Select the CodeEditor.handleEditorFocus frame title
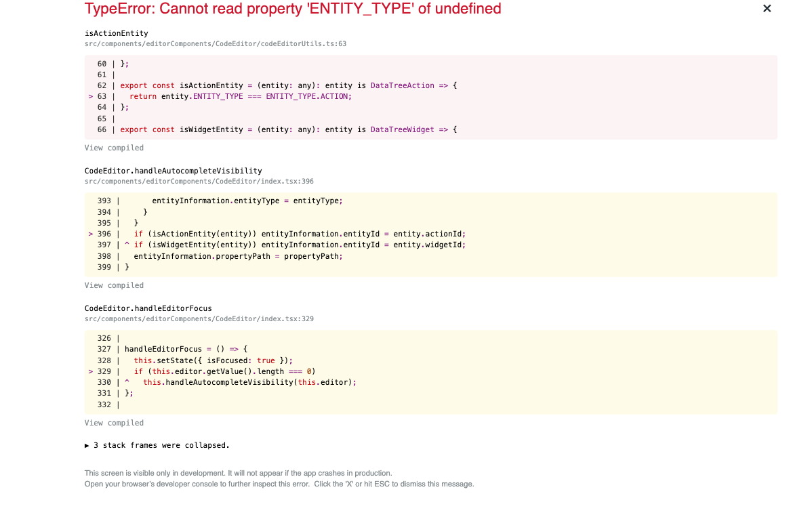Image resolution: width=812 pixels, height=519 pixels. 148,308
